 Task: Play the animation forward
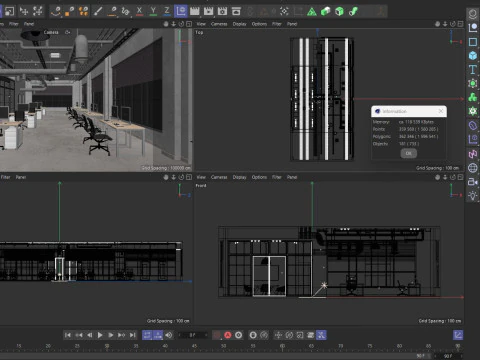(x=100, y=335)
